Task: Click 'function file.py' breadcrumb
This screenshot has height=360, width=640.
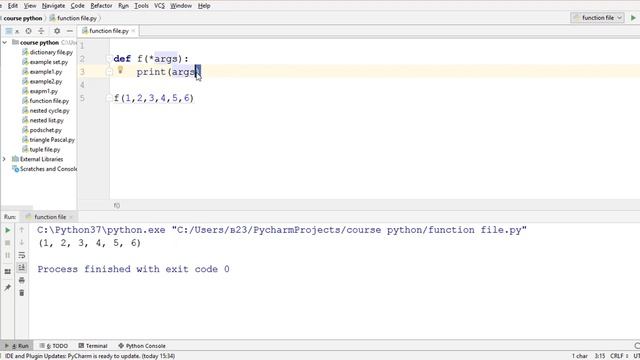Action: tap(73, 18)
